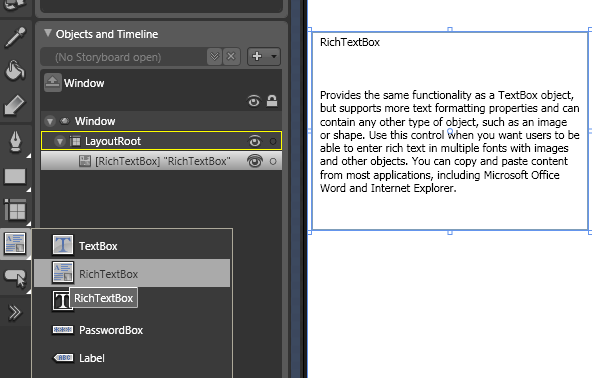
Task: Toggle the lock dot for [RichTextBox] row
Action: pyautogui.click(x=273, y=162)
